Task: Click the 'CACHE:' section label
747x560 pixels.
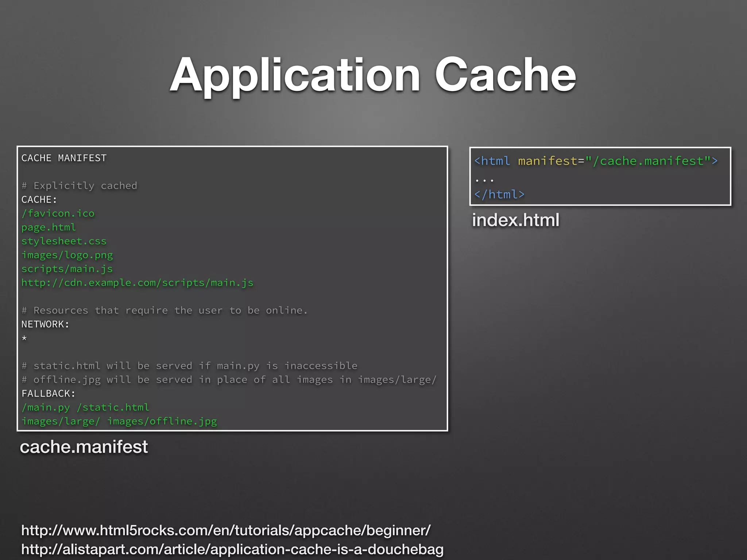Action: (39, 199)
